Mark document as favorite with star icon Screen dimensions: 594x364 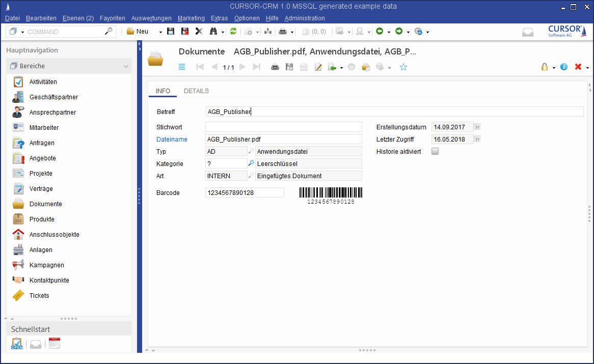403,67
